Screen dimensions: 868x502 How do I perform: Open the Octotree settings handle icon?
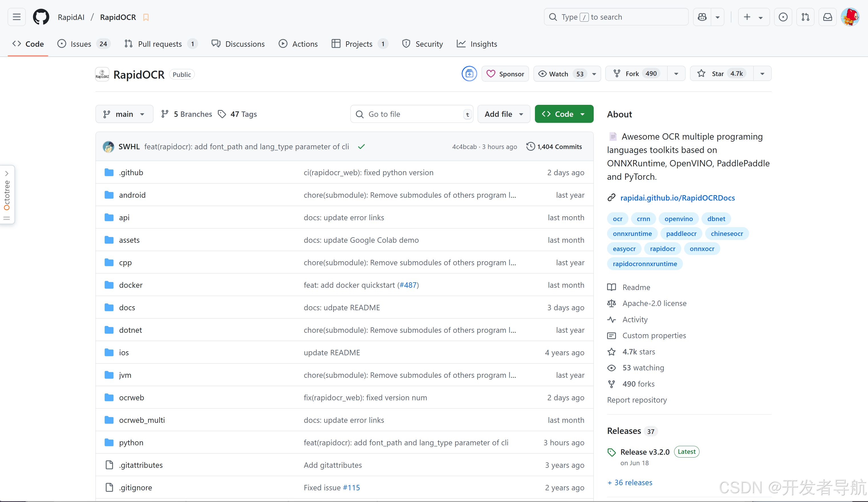coord(7,218)
